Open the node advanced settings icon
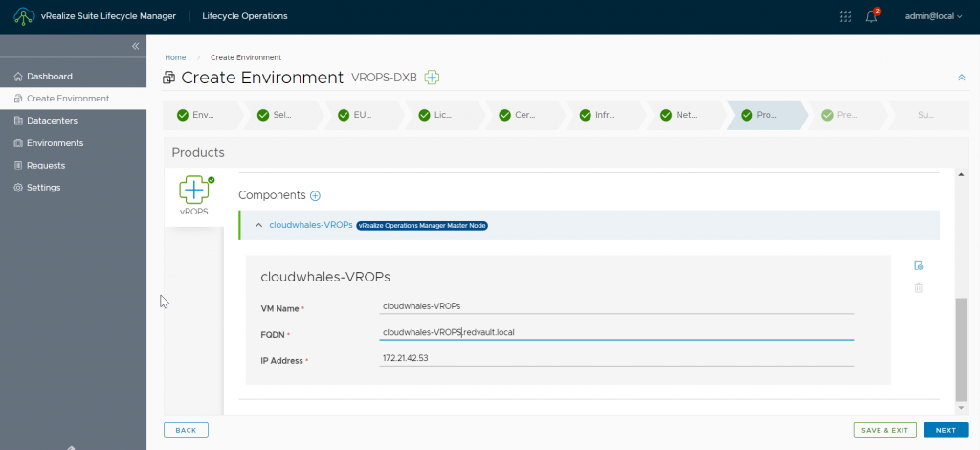980x450 pixels. pos(918,265)
